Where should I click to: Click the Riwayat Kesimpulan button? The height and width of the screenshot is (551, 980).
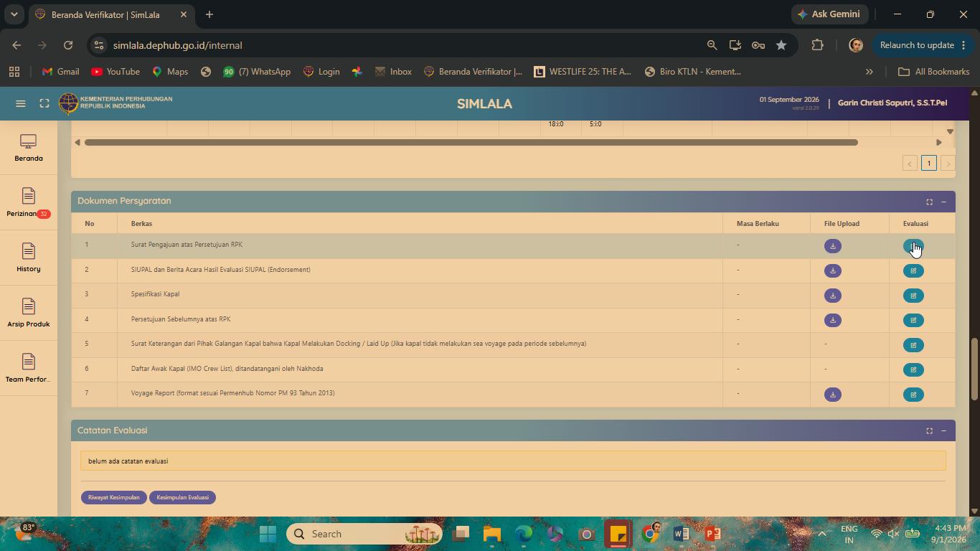click(x=114, y=497)
